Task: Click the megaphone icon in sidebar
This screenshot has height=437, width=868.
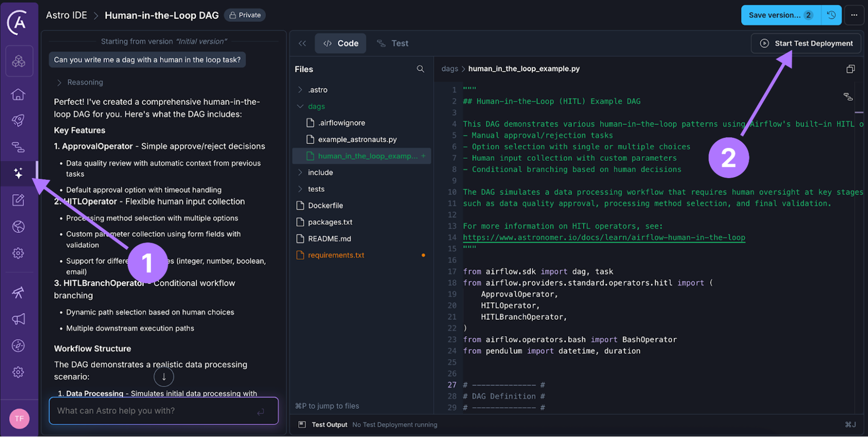Action: (x=18, y=319)
